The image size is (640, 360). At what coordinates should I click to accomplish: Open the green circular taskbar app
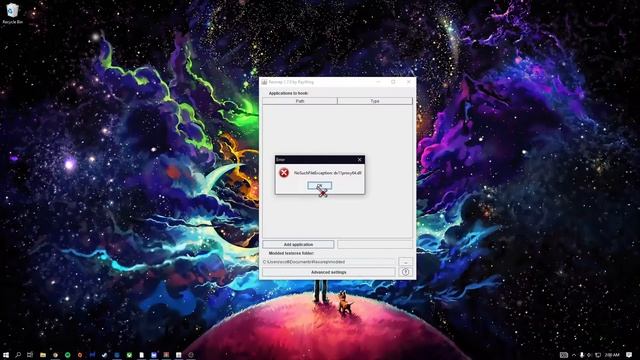coord(68,355)
